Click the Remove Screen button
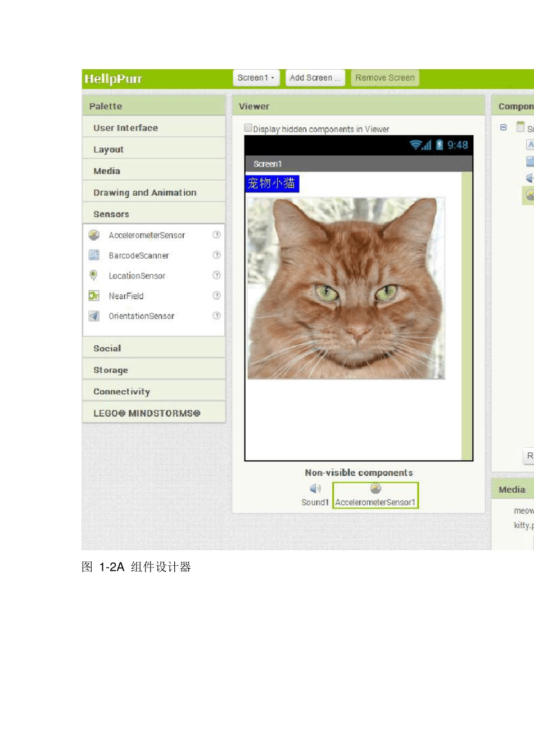Screen dimensions: 534x756 [385, 78]
